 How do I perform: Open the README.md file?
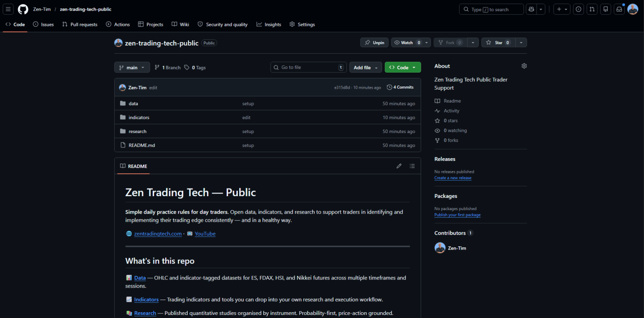point(142,145)
